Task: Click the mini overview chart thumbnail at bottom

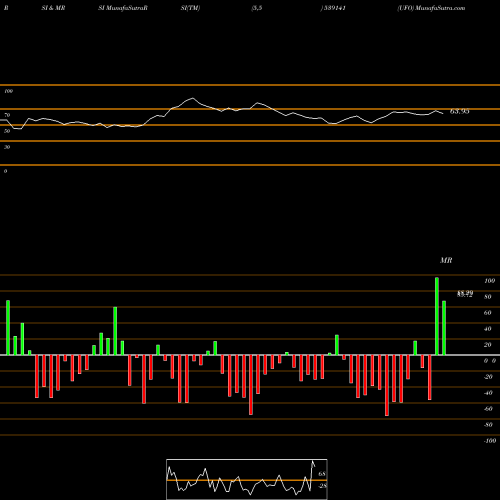Action: point(247,479)
